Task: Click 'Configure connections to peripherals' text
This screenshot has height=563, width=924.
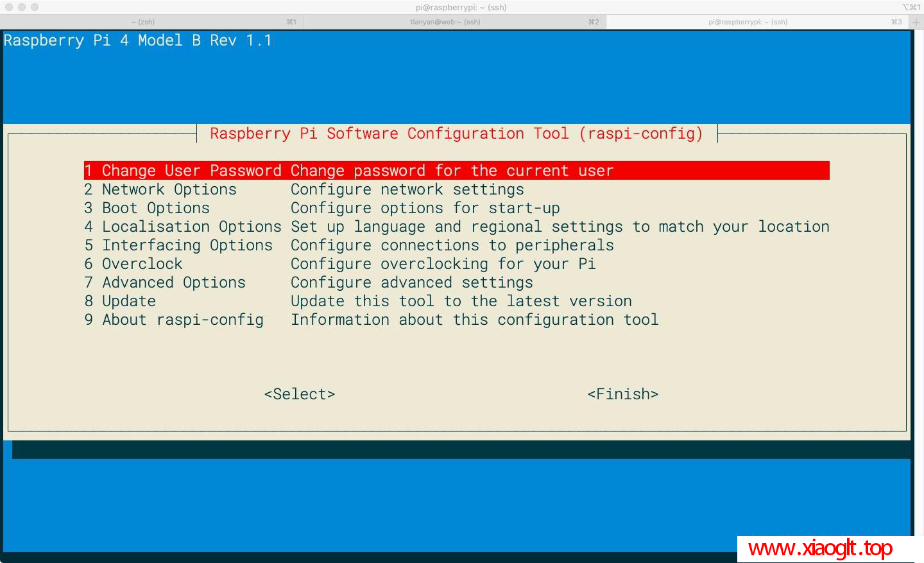Action: (x=452, y=245)
